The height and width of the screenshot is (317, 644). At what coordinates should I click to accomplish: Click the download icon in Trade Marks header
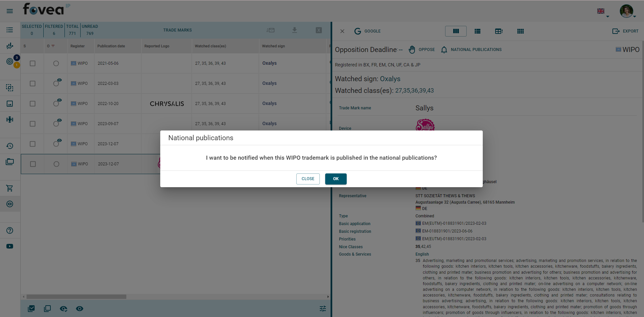click(294, 30)
